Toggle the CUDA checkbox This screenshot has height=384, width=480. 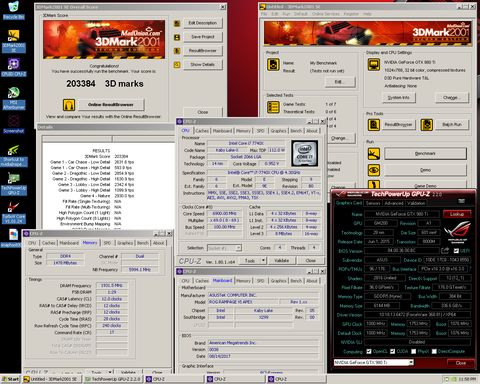(x=392, y=351)
